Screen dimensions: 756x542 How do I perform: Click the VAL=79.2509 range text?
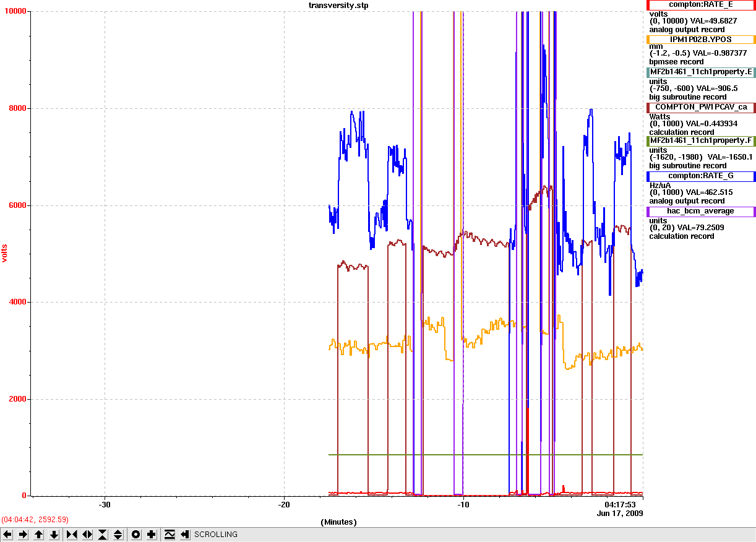[687, 228]
